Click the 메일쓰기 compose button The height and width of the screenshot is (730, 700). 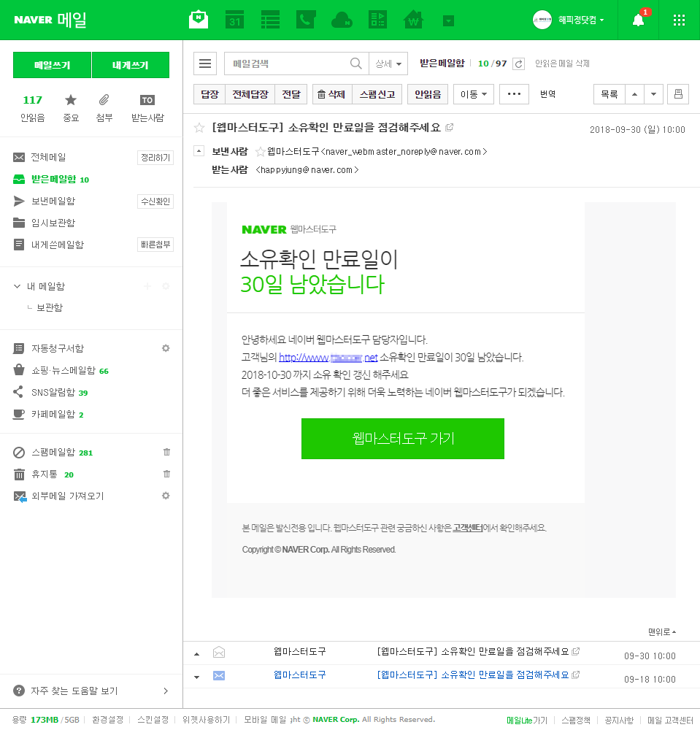pyautogui.click(x=52, y=65)
